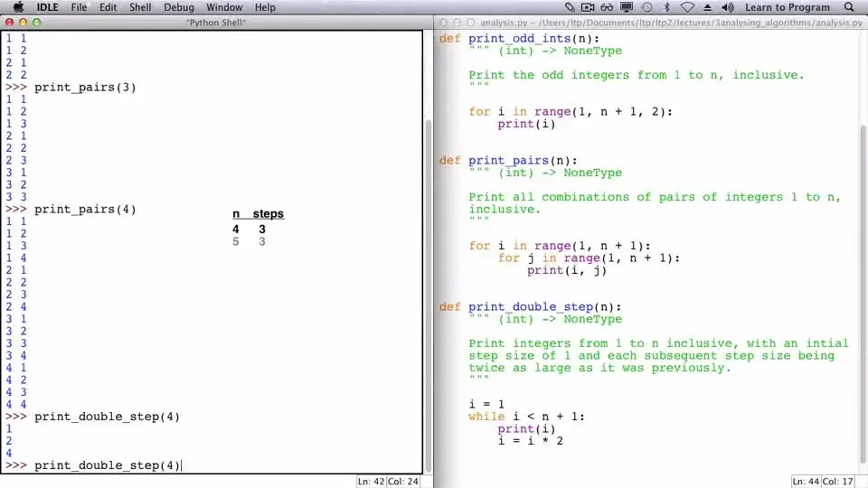Open the Window menu
868x488 pixels.
click(x=224, y=7)
